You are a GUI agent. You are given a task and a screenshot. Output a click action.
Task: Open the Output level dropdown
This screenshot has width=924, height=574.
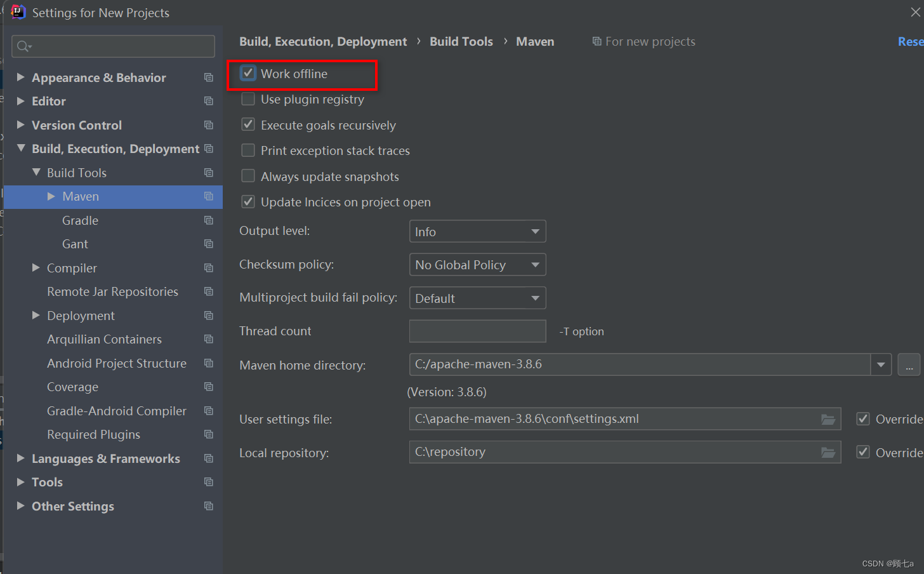pos(477,231)
